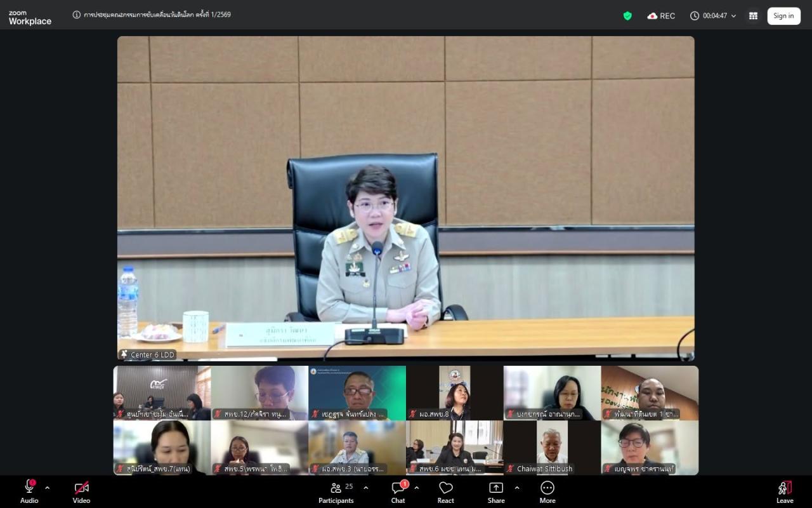Click the muted mic icon on ผอ.สพข.3 tile
This screenshot has height=508, width=812.
pos(315,469)
